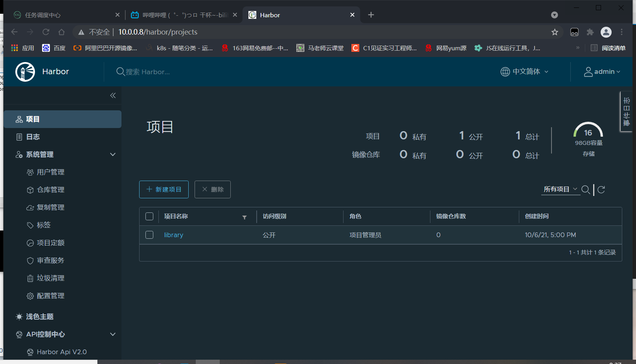Open 阅读清单 reading list
Screen dimensions: 636x364
click(x=608, y=48)
